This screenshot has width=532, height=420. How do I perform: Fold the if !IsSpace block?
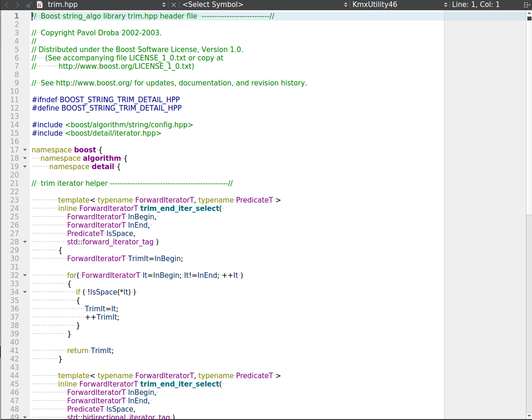(25, 292)
